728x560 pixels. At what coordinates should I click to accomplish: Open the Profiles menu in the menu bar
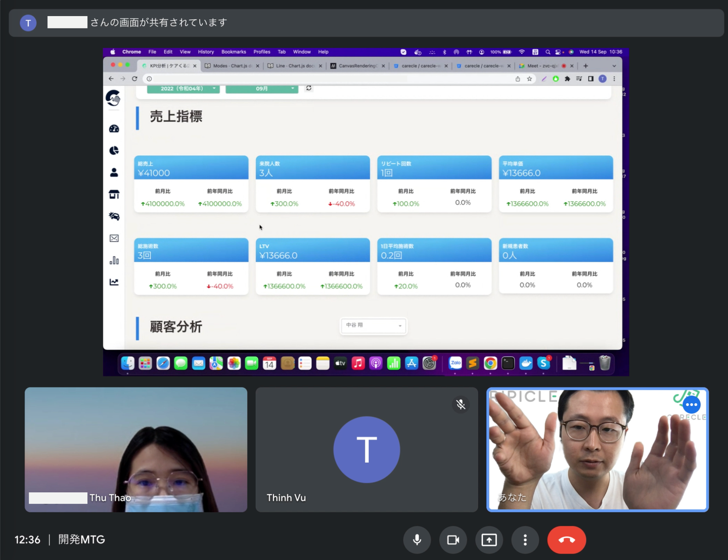(x=262, y=52)
